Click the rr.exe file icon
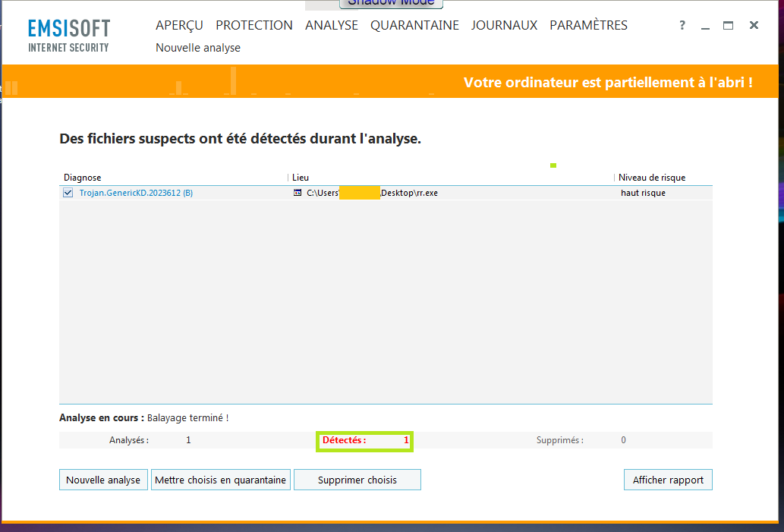784x532 pixels. (298, 193)
